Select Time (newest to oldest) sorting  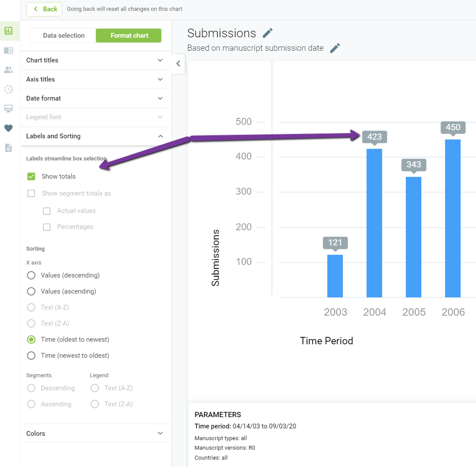click(31, 356)
